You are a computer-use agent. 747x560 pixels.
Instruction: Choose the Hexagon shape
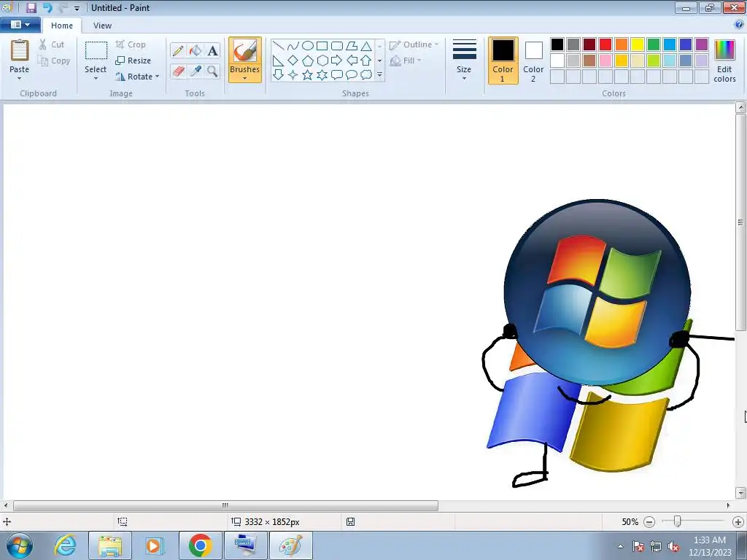322,61
